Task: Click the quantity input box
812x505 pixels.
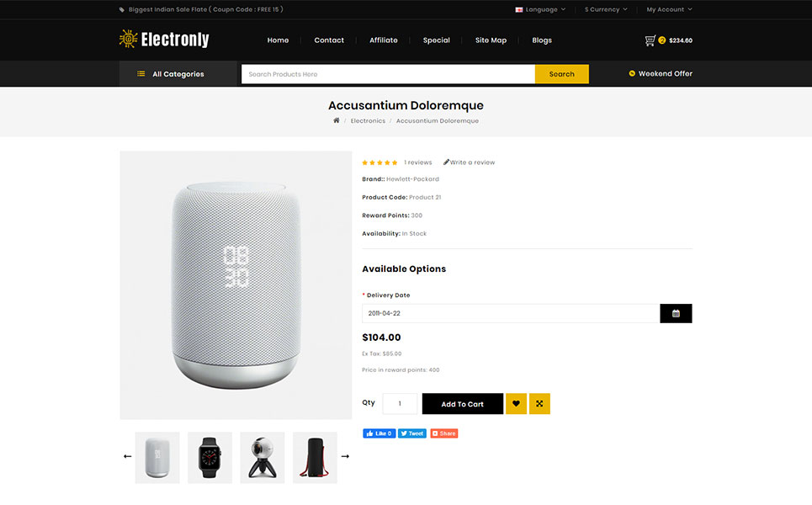Action: point(400,404)
